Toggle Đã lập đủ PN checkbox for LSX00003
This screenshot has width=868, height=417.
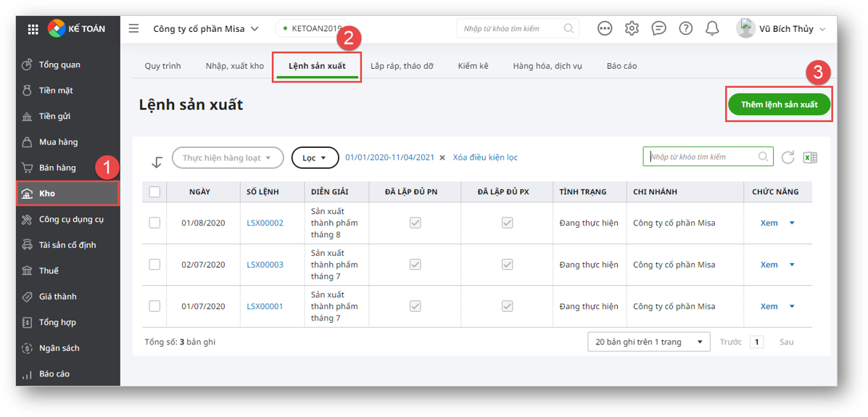click(416, 265)
